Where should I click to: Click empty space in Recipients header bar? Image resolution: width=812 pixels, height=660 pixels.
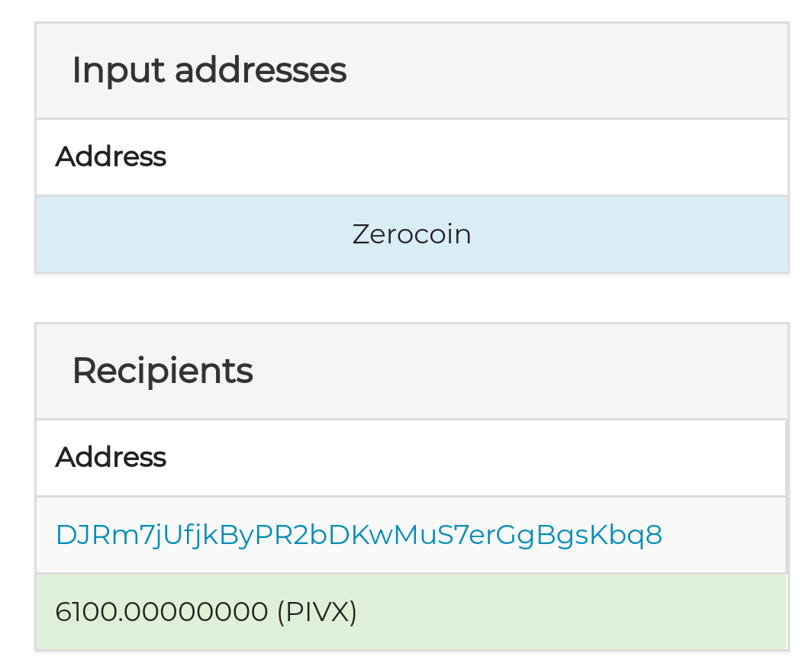coord(518,371)
